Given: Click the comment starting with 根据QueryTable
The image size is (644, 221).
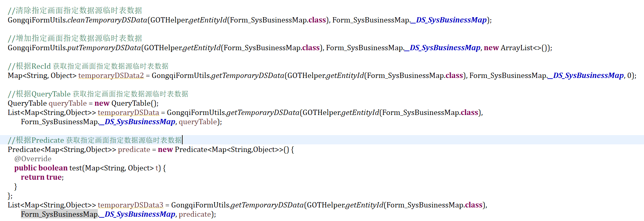Looking at the screenshot, I should coord(98,94).
